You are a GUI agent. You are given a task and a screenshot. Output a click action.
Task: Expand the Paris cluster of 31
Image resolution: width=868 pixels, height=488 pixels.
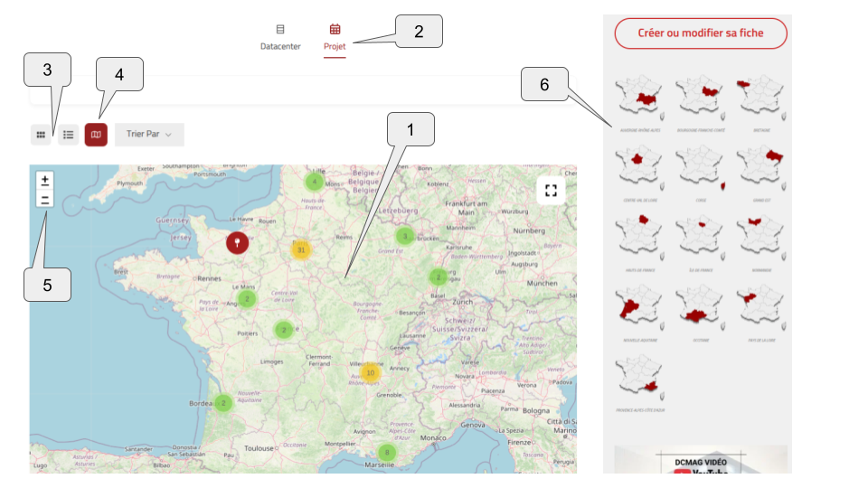coord(301,249)
